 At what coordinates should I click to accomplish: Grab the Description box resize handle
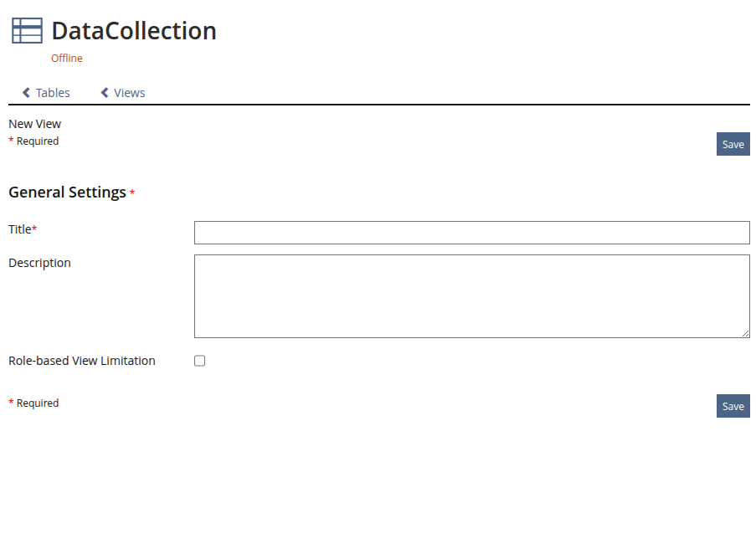745,333
